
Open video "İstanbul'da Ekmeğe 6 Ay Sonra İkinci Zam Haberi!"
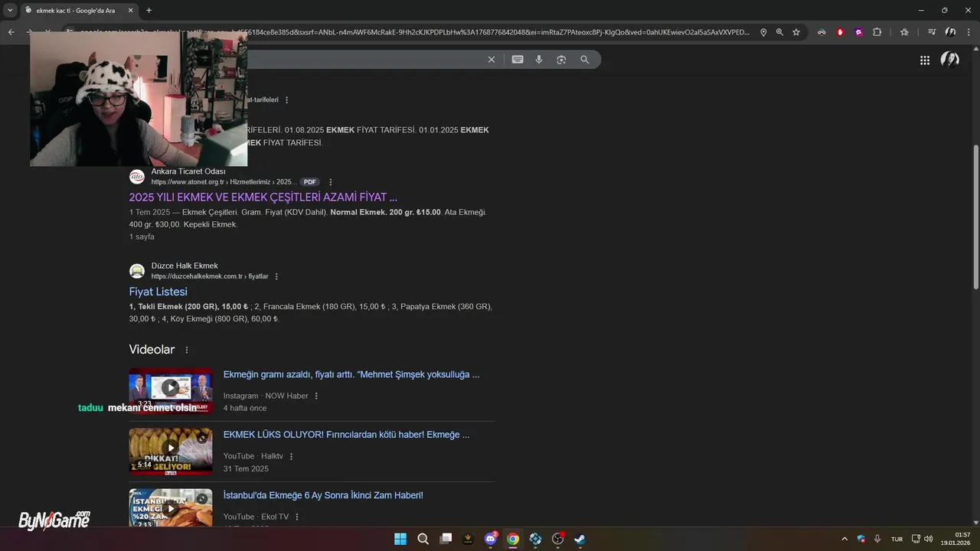pos(323,495)
